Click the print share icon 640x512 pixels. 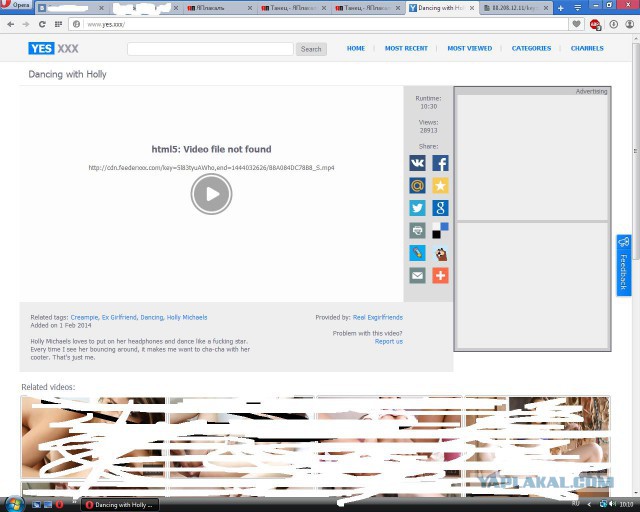tap(417, 230)
